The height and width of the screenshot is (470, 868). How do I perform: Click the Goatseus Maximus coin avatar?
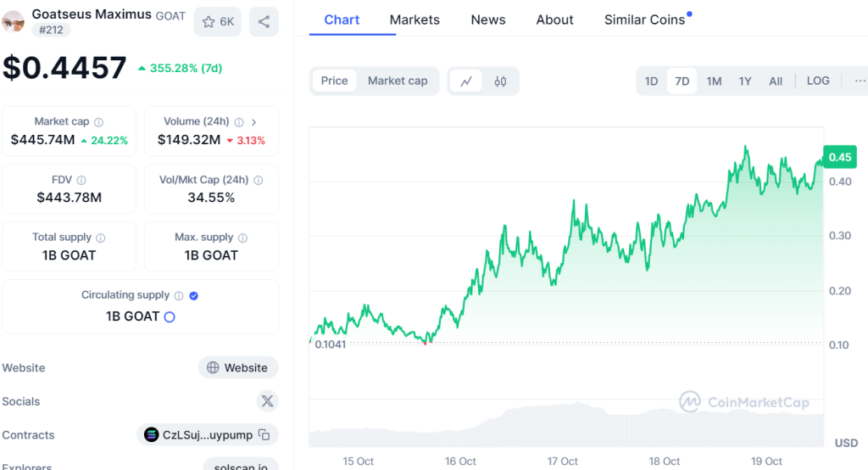tap(13, 22)
